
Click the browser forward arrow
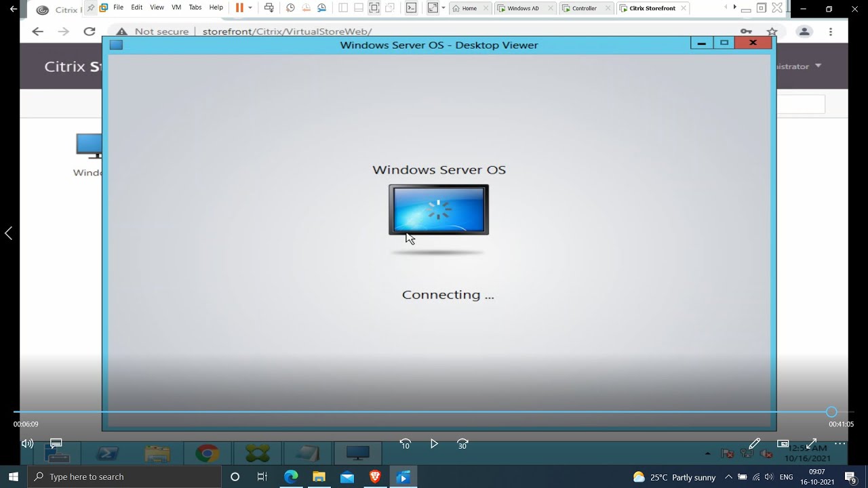click(64, 31)
